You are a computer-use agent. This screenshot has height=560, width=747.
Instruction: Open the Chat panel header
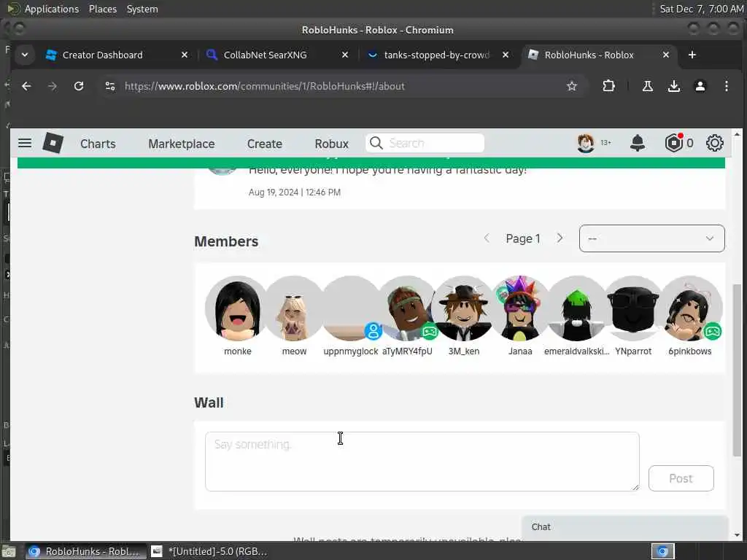pyautogui.click(x=625, y=526)
